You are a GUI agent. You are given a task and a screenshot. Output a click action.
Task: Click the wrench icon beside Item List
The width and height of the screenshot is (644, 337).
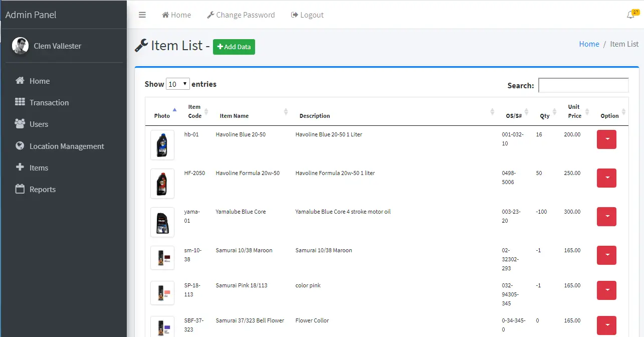point(141,46)
